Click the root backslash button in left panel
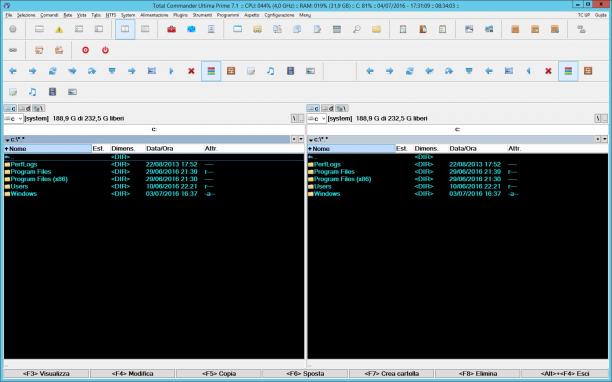The height and width of the screenshot is (382, 612). click(294, 119)
